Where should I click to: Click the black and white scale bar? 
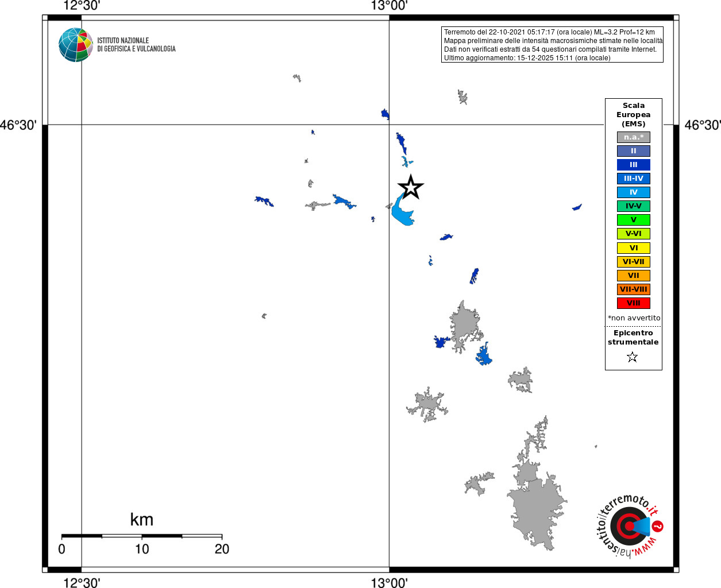pos(142,536)
